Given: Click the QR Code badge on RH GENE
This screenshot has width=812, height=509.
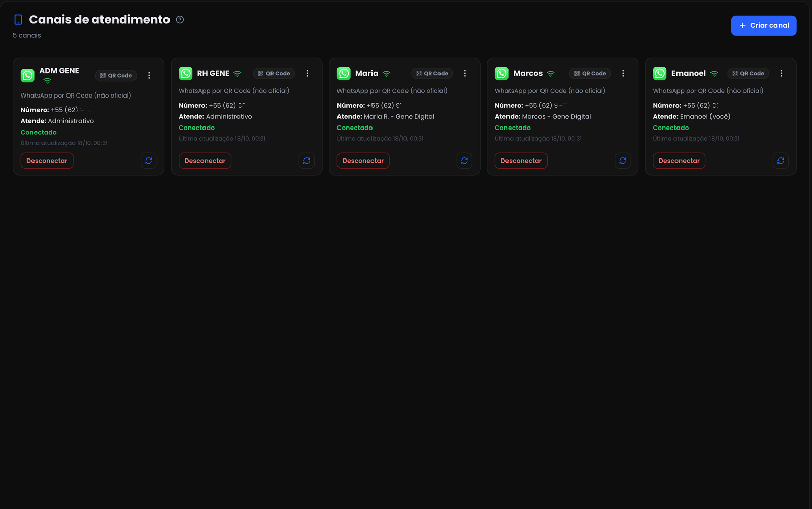Looking at the screenshot, I should point(274,74).
